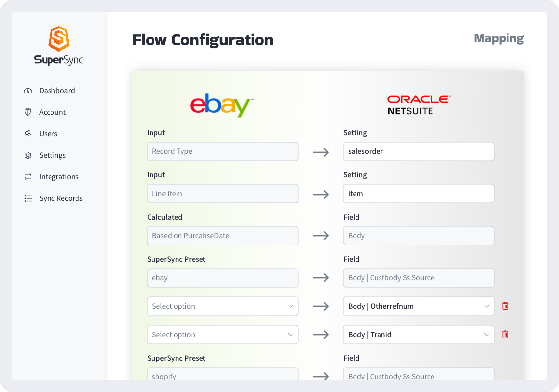Click the Dashboard gauge icon

click(28, 91)
